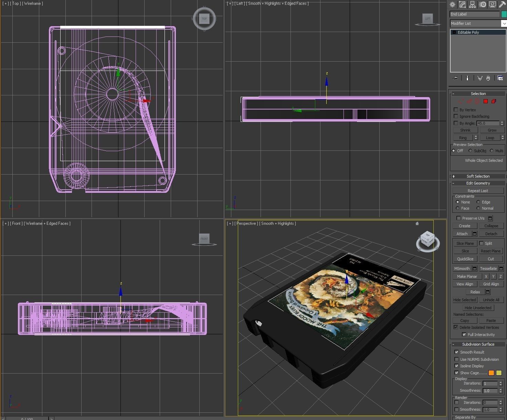Open Tessellate settings box
This screenshot has width=507, height=420.
click(x=501, y=269)
